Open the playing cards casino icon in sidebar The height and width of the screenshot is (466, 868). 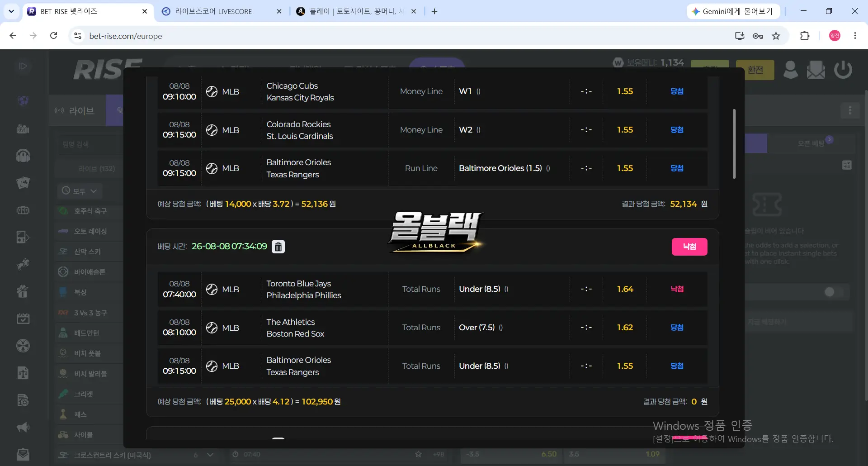tap(23, 183)
